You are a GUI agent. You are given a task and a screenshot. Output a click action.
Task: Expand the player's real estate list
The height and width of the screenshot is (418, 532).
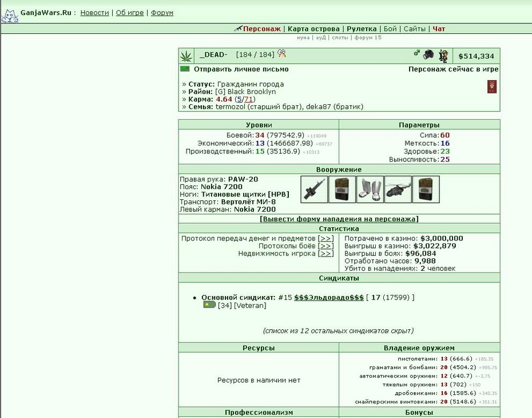click(x=325, y=253)
